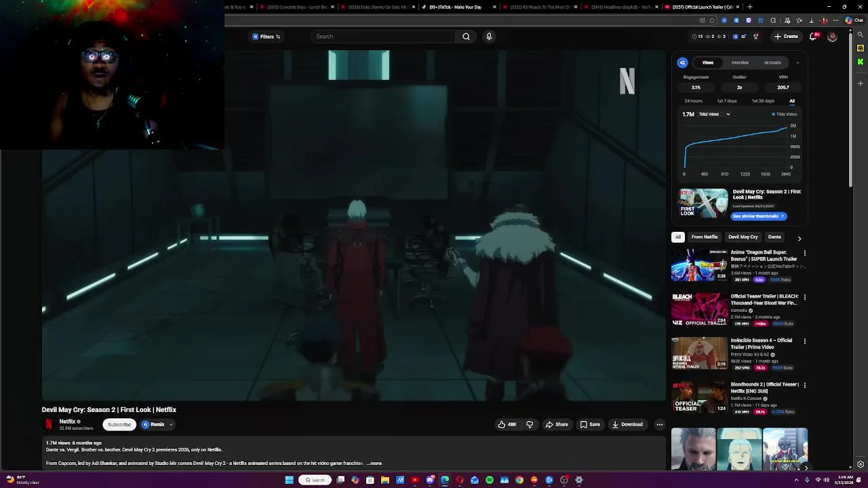
Task: Click the green Kick sidebar icon
Action: pyautogui.click(x=861, y=62)
